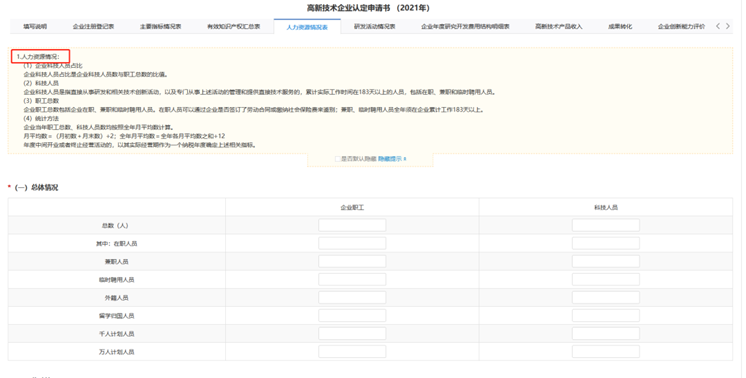Click the (3) 职工总数 hint line
The image size is (746, 378).
(x=41, y=101)
